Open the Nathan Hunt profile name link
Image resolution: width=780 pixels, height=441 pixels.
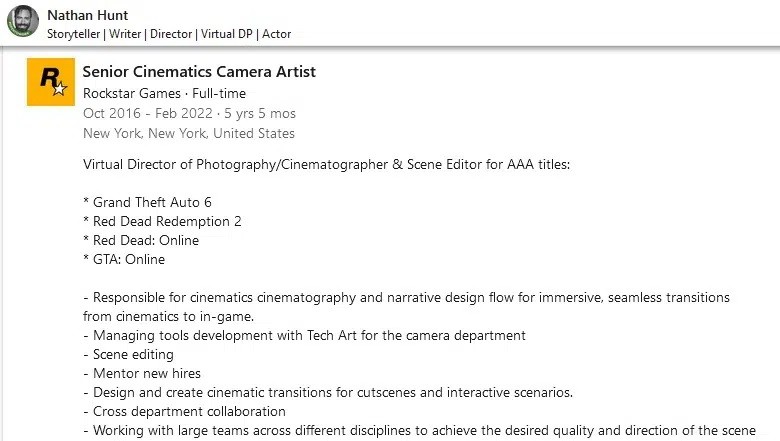[x=88, y=15]
